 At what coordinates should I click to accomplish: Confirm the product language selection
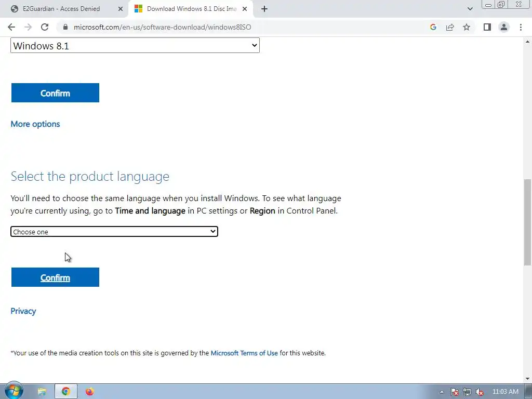(55, 277)
